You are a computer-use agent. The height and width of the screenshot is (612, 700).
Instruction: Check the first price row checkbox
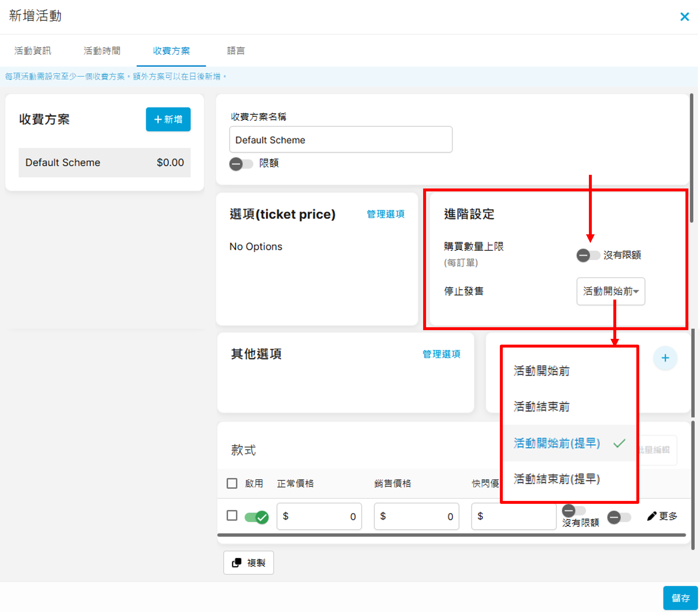[232, 515]
